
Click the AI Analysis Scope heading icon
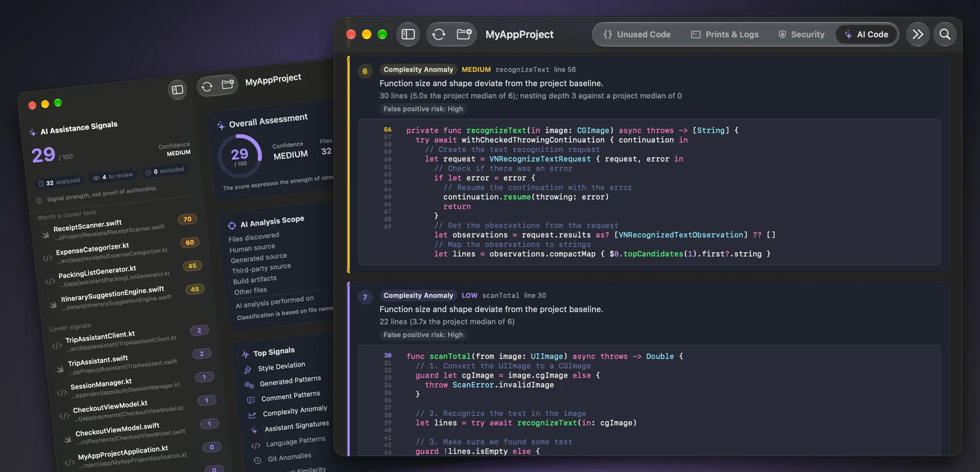coord(232,225)
